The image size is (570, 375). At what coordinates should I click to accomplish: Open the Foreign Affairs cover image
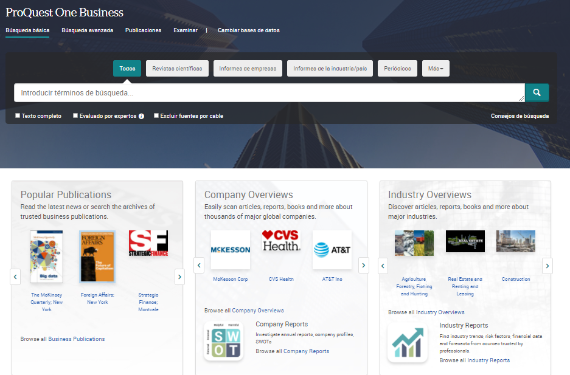tap(97, 257)
